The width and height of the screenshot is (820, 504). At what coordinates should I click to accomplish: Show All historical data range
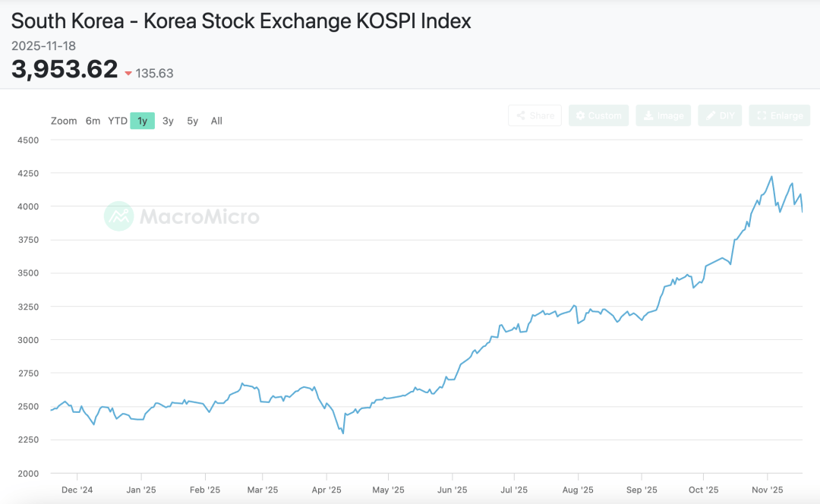coord(216,121)
